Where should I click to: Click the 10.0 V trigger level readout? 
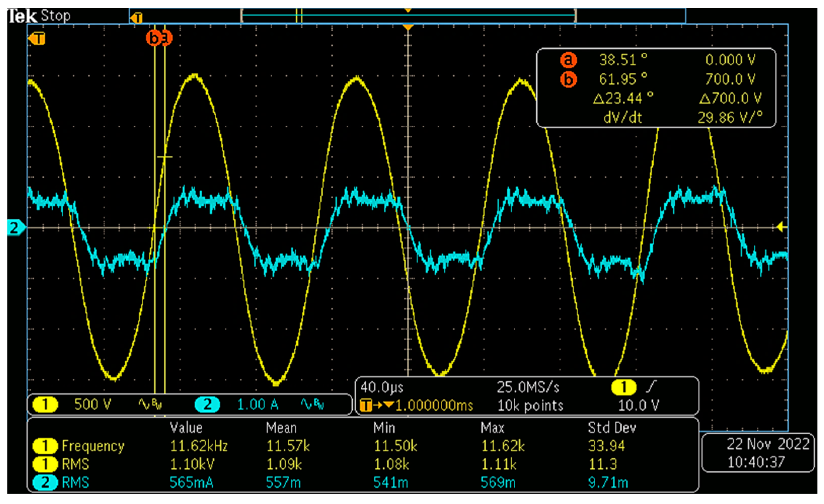(x=638, y=405)
